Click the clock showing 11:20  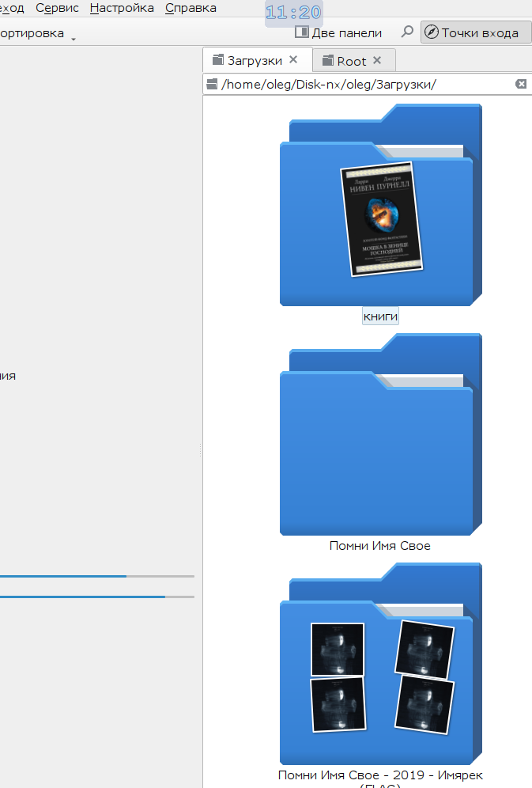pyautogui.click(x=293, y=12)
